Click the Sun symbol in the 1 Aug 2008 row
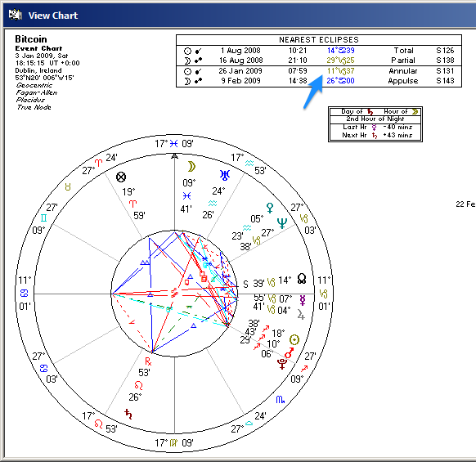Viewport: 476px width, 462px height. 188,51
